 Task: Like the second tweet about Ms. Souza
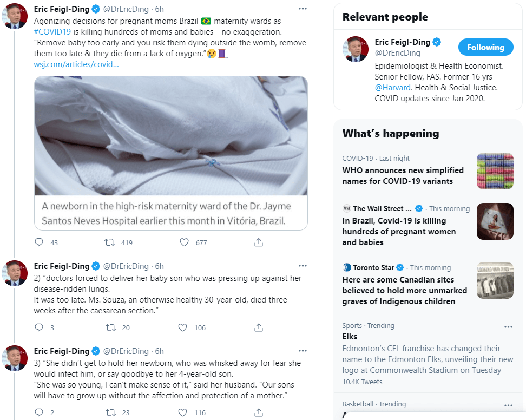click(183, 327)
